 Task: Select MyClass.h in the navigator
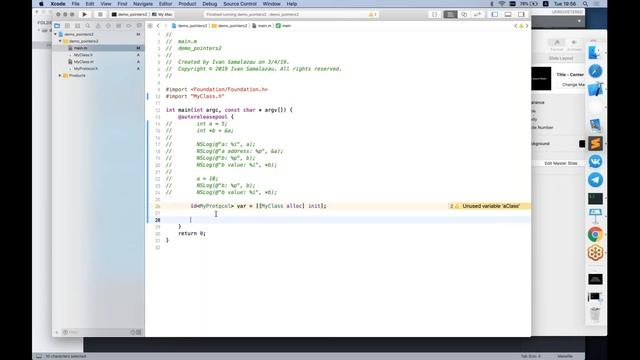(83, 55)
